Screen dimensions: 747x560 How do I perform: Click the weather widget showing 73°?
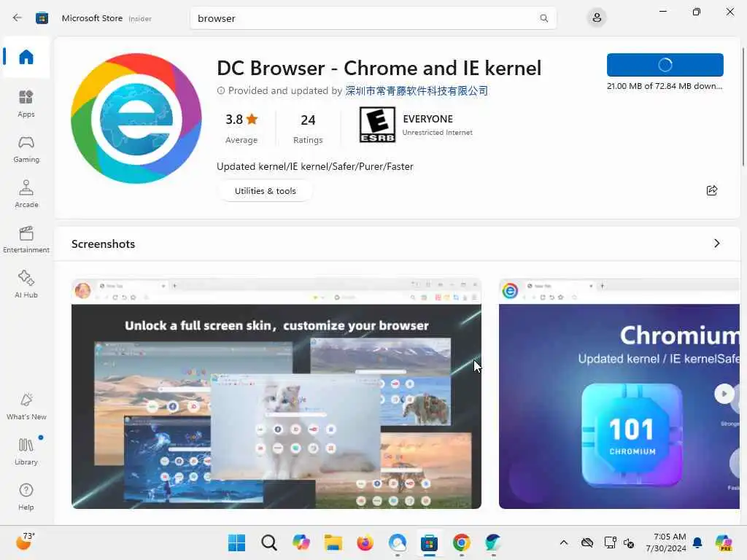pyautogui.click(x=26, y=542)
